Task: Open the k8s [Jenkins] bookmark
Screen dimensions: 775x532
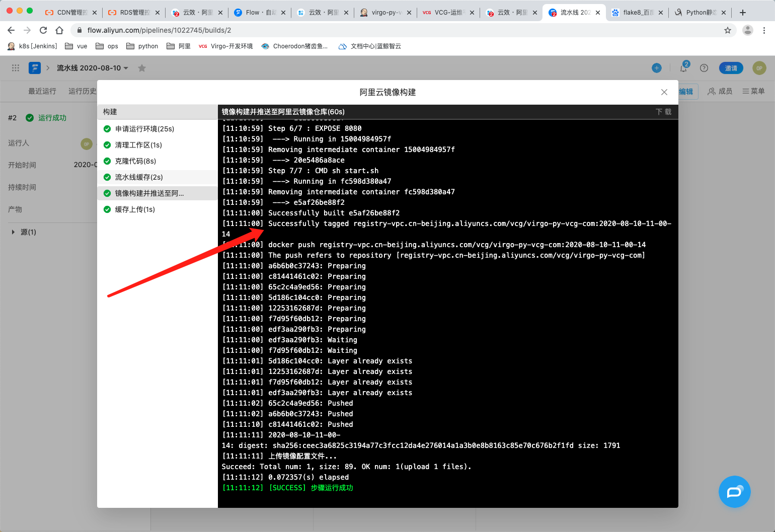Action: pyautogui.click(x=32, y=46)
